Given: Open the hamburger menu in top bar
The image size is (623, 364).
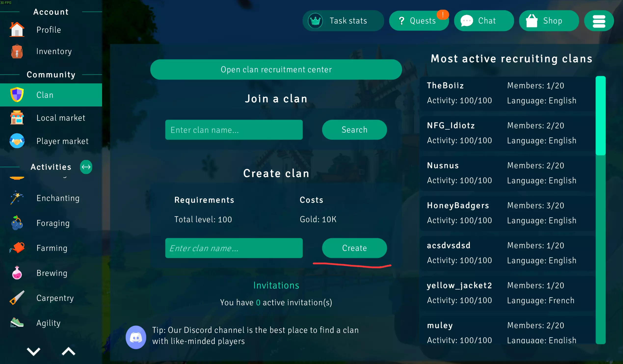Looking at the screenshot, I should click(598, 21).
